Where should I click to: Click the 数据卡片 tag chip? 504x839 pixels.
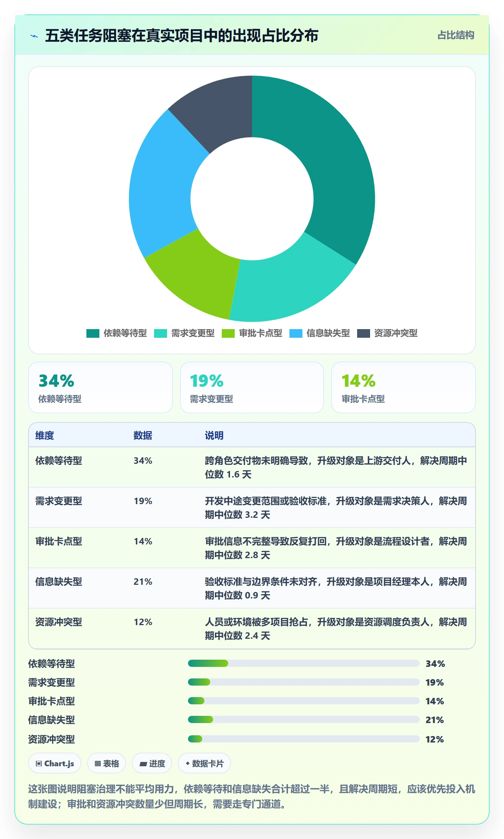pos(204,763)
